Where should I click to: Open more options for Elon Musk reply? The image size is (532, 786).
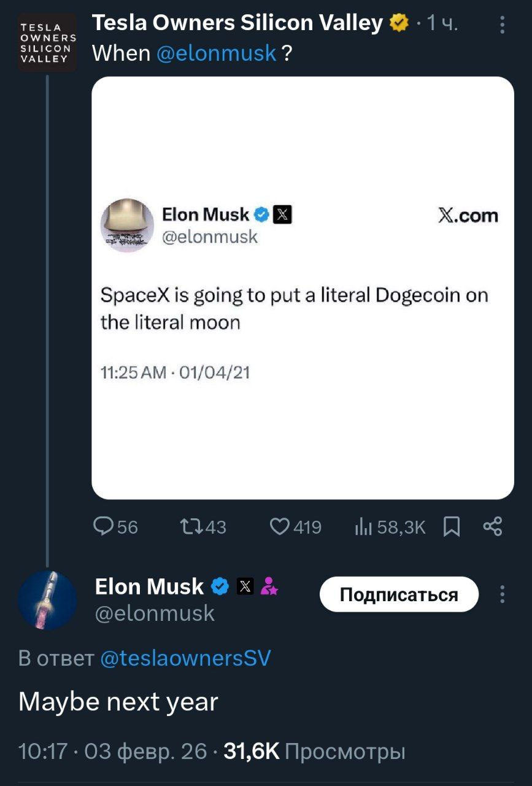pyautogui.click(x=503, y=594)
